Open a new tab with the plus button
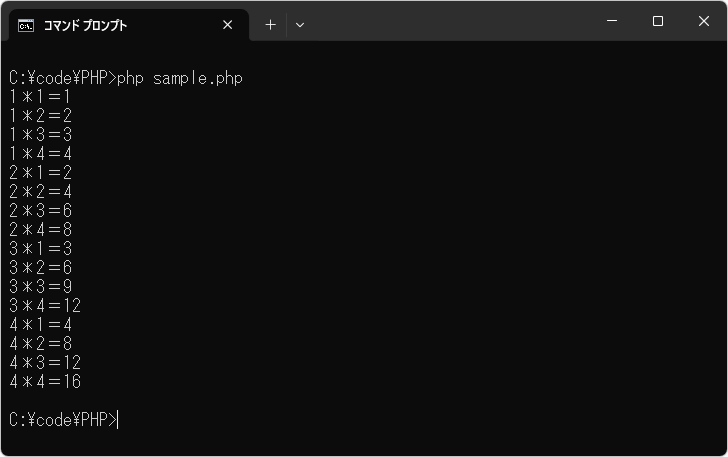 (270, 25)
